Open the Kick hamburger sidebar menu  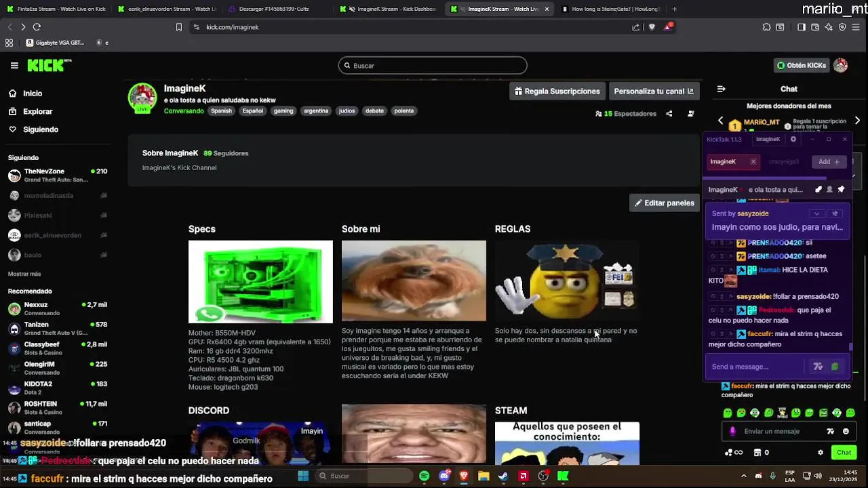coord(14,66)
